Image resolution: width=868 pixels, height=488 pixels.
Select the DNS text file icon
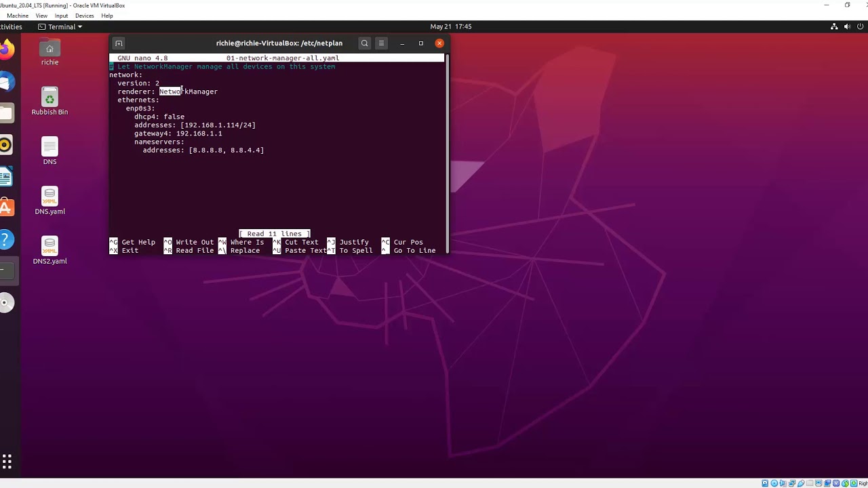tap(50, 151)
